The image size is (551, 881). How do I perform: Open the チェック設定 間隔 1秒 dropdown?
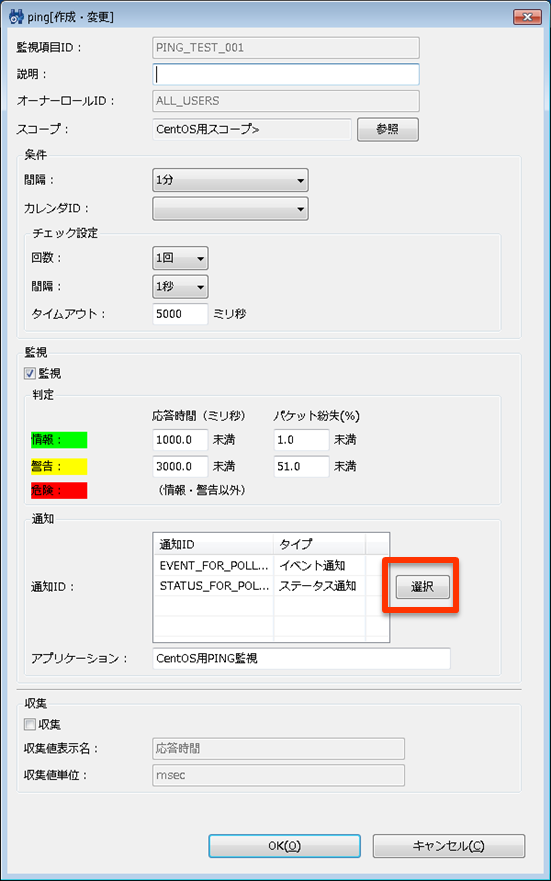[180, 287]
